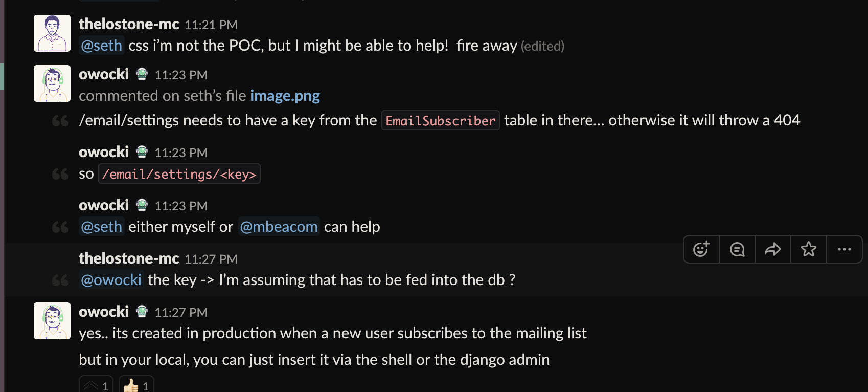This screenshot has width=868, height=392.
Task: Open more message actions with the ellipsis icon
Action: (844, 249)
